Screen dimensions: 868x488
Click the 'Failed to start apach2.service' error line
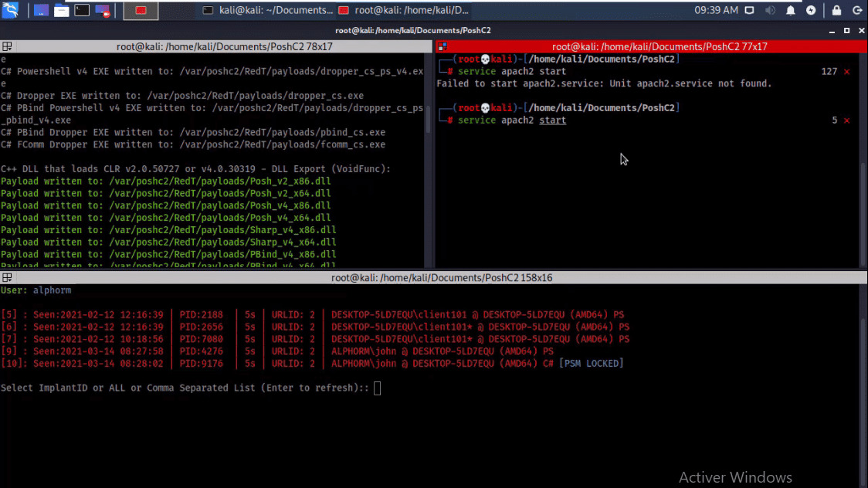pyautogui.click(x=604, y=83)
